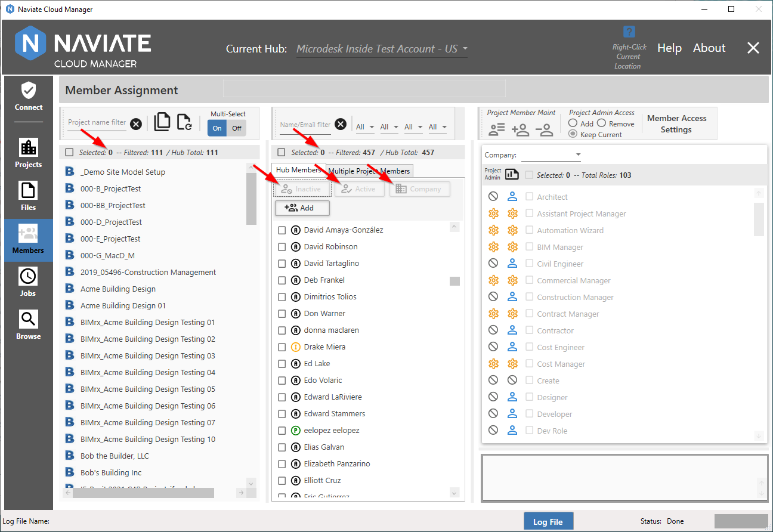Click the member list scroll down arrow
The image size is (773, 532).
click(454, 493)
